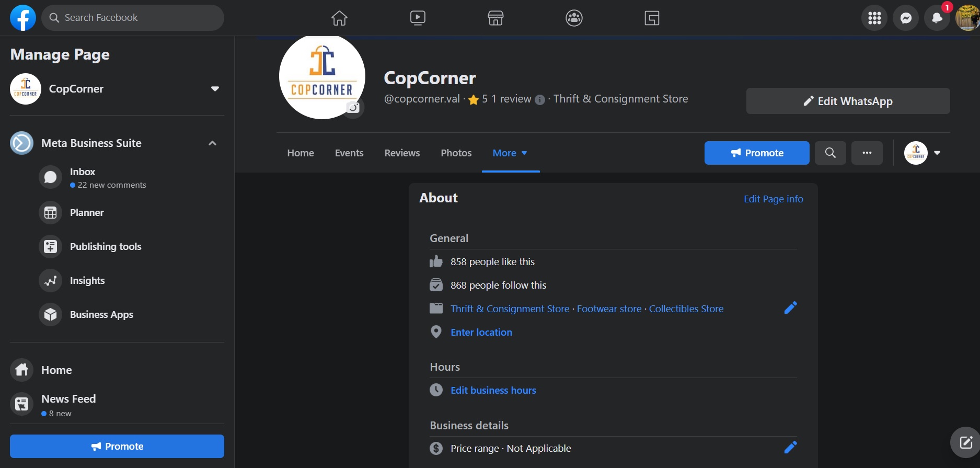Open the Gaming icon in top bar
Screen dimensions: 980x468
point(652,18)
